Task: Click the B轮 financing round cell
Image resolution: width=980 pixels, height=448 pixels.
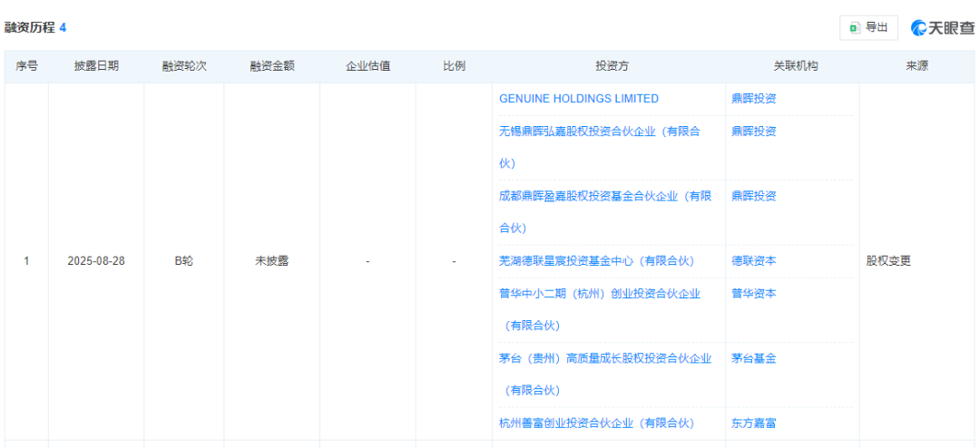Action: [x=183, y=261]
